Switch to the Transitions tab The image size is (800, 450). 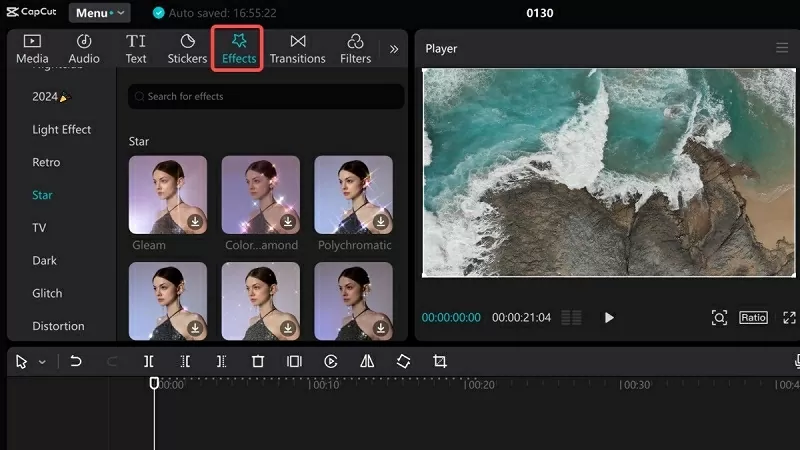coord(297,48)
